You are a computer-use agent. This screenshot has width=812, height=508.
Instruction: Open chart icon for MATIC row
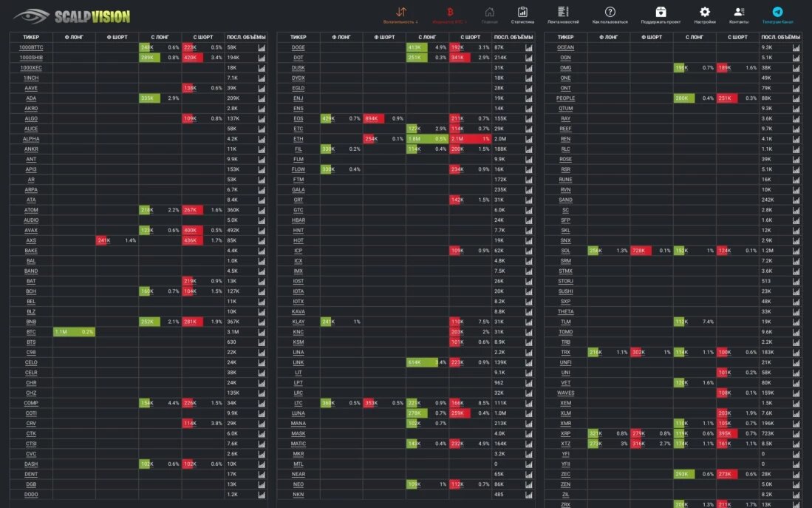529,444
